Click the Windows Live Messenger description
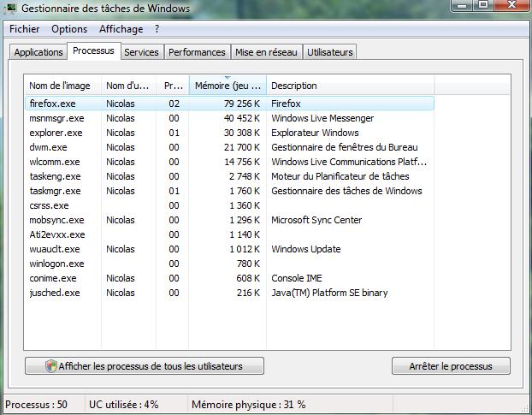This screenshot has height=415, width=532. (x=322, y=118)
